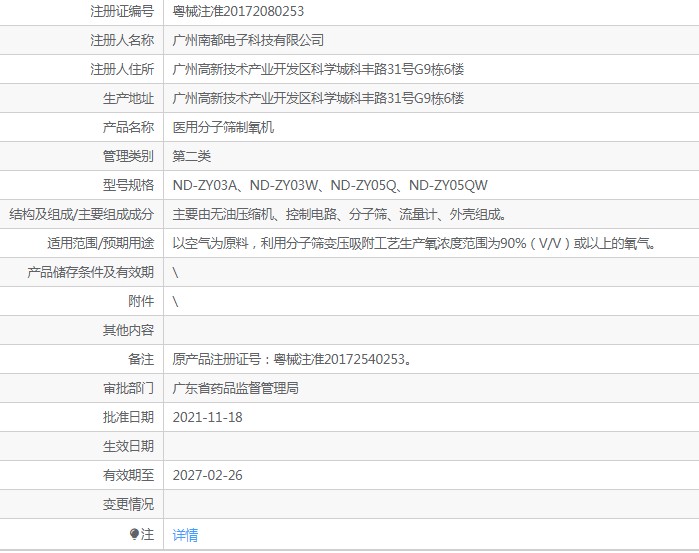Click the 生效日期 row label
The height and width of the screenshot is (553, 699).
pyautogui.click(x=128, y=446)
